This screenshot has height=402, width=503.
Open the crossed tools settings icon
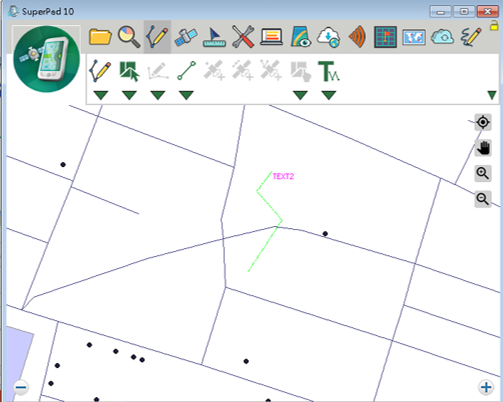point(243,37)
